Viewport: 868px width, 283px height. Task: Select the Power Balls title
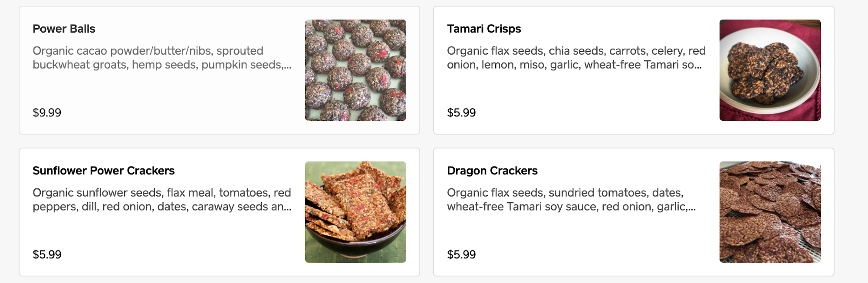(x=64, y=29)
